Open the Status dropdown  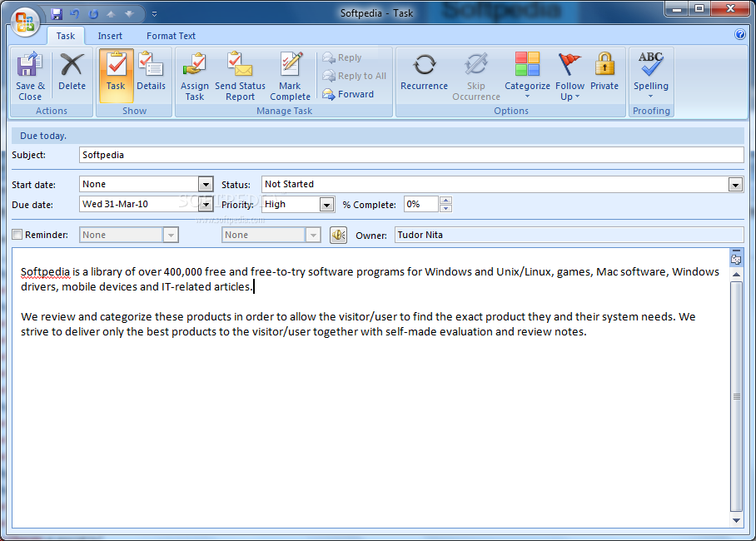(x=735, y=184)
